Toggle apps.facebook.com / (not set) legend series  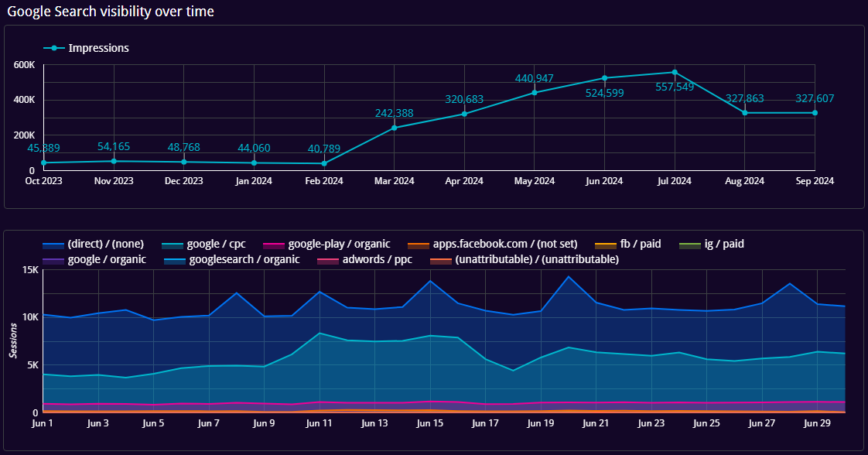click(493, 244)
